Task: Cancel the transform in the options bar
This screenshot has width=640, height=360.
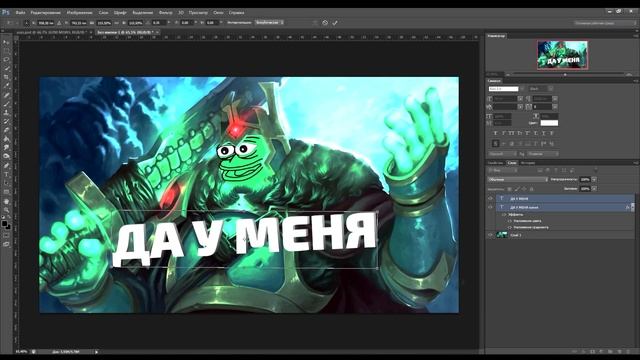Action: click(x=325, y=23)
